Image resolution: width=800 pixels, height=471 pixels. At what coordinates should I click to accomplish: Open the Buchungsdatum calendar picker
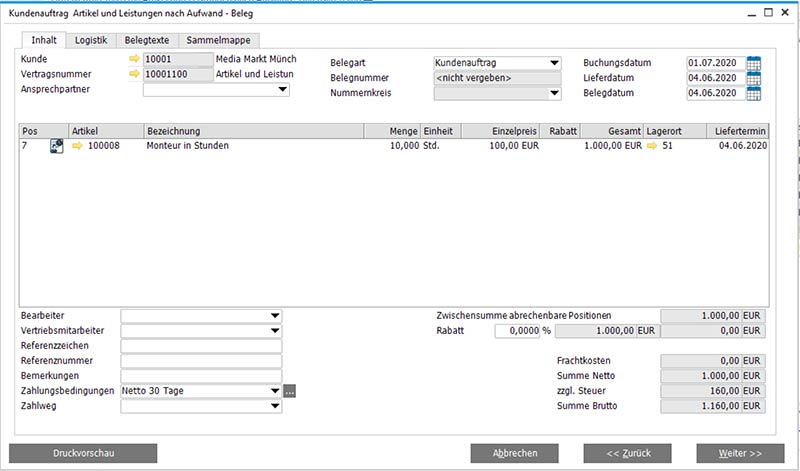tap(753, 64)
